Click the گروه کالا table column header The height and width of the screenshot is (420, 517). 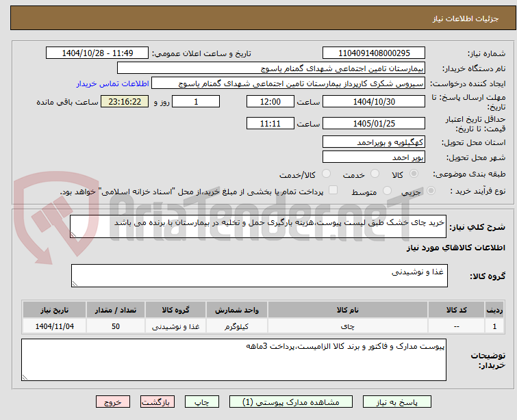click(x=175, y=310)
